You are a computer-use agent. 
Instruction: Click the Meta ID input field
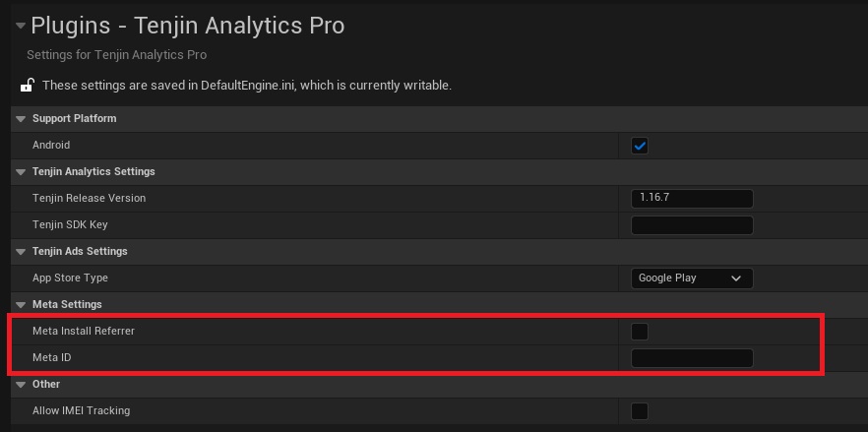[x=692, y=358]
